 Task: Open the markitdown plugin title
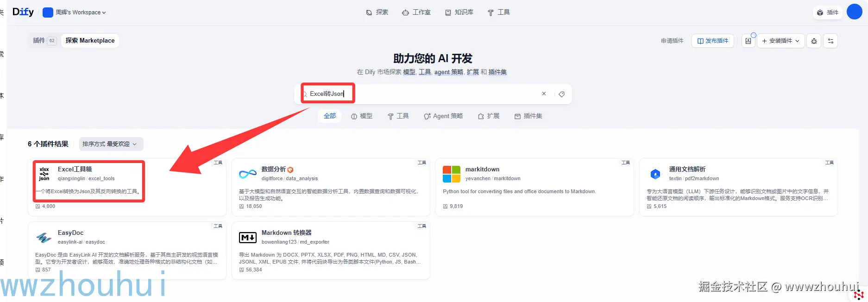point(482,170)
